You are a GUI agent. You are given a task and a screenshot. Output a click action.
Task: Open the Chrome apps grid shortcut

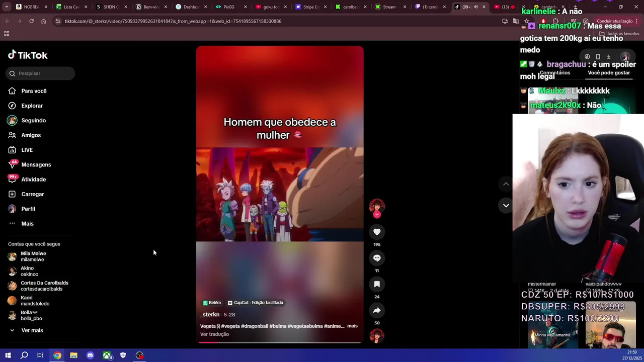tap(7, 34)
